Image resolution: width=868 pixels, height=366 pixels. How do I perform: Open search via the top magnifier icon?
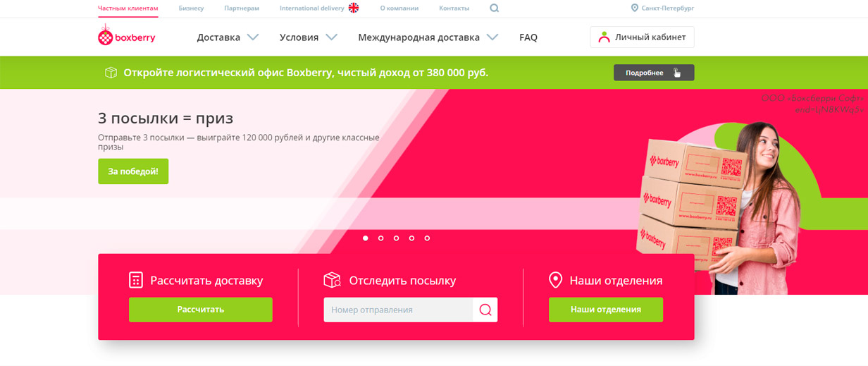pos(494,8)
